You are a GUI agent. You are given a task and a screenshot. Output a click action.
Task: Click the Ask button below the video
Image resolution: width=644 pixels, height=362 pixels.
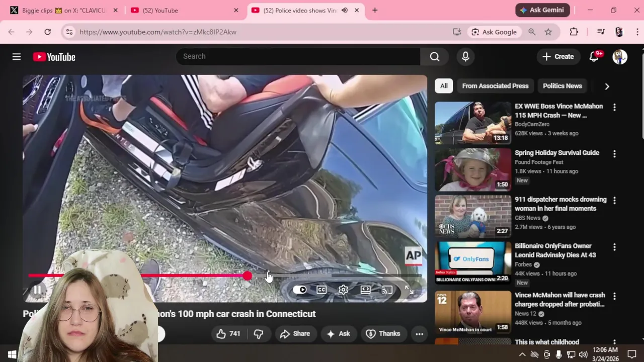tap(338, 334)
